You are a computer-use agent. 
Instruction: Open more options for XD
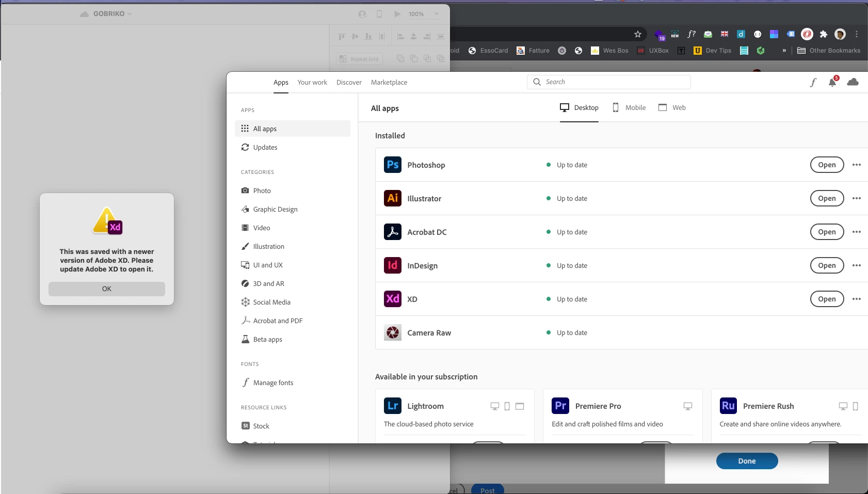(857, 299)
